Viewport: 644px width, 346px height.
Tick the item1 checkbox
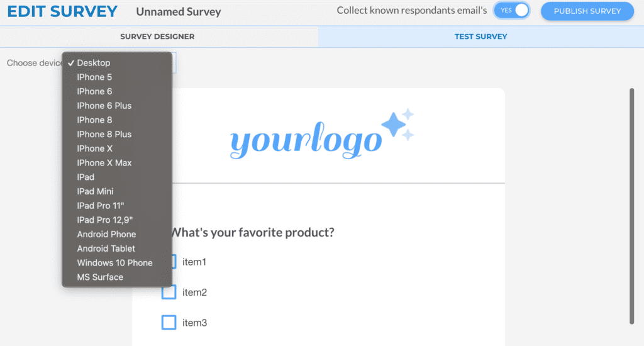pyautogui.click(x=174, y=262)
